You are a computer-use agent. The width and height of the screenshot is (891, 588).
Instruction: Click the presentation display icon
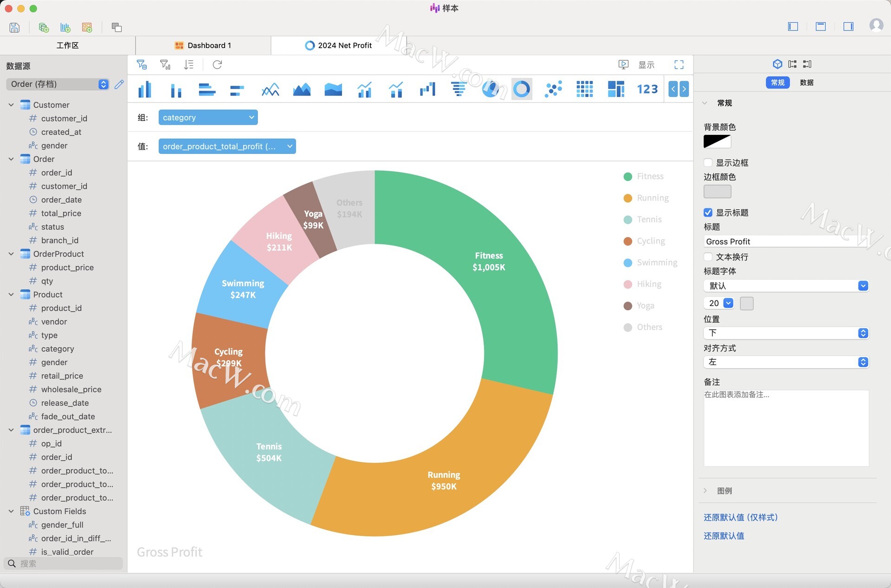point(623,64)
